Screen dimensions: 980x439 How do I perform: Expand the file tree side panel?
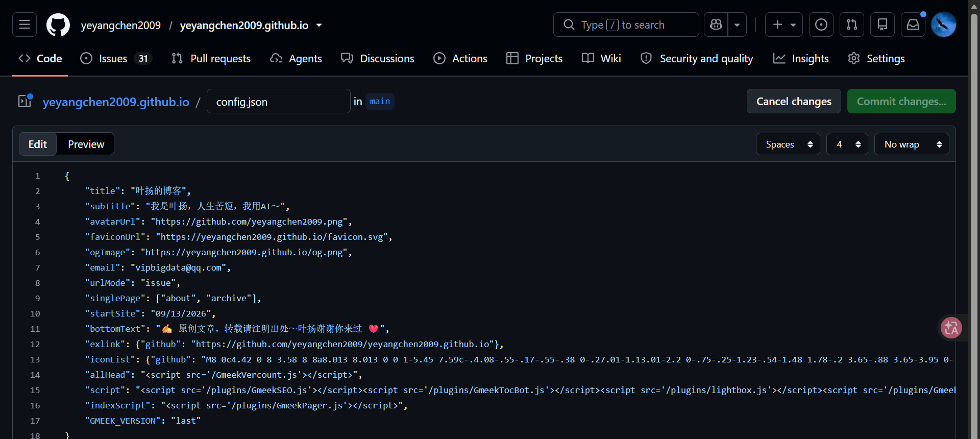tap(25, 101)
